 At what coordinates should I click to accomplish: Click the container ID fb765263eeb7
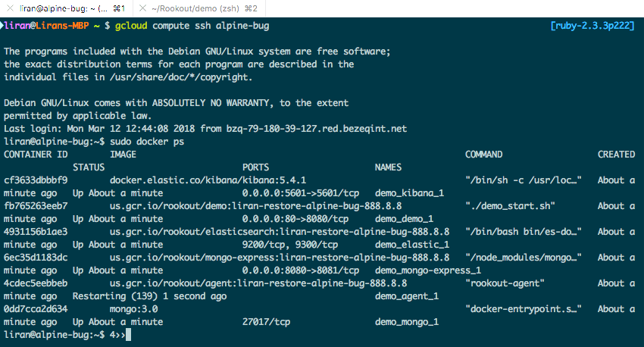[36, 206]
